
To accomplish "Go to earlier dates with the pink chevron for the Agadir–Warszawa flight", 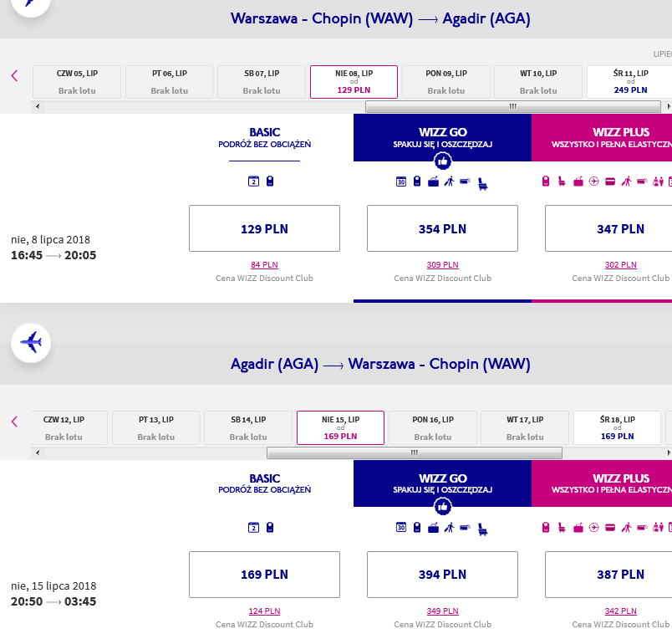I will pyautogui.click(x=14, y=422).
